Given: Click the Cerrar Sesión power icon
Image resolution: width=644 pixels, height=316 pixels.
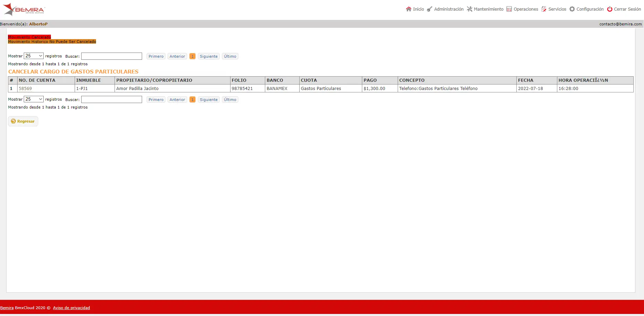Looking at the screenshot, I should (x=610, y=9).
